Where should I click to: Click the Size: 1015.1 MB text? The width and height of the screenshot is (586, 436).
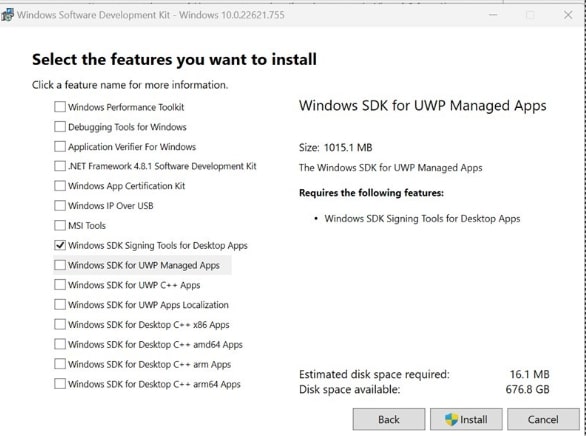pyautogui.click(x=336, y=148)
